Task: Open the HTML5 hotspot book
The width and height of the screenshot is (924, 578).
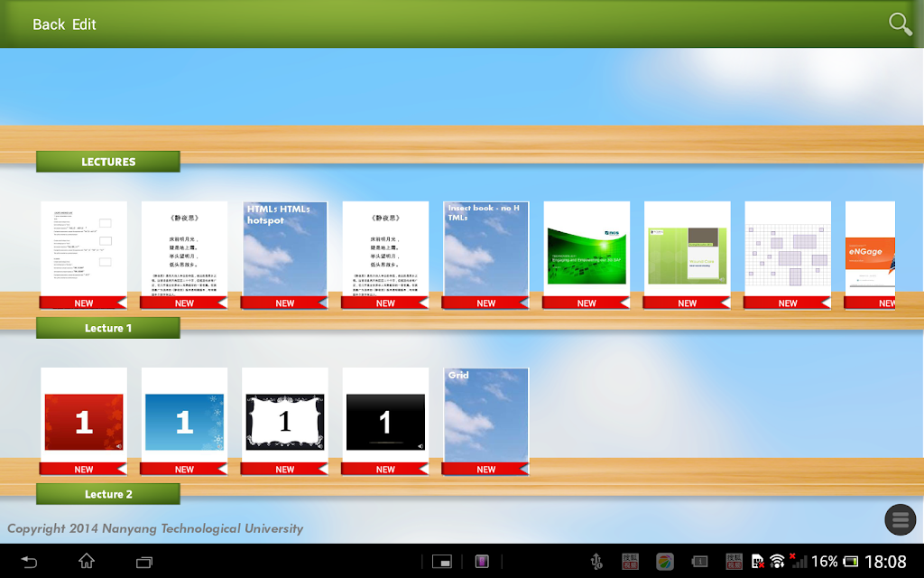Action: point(284,255)
